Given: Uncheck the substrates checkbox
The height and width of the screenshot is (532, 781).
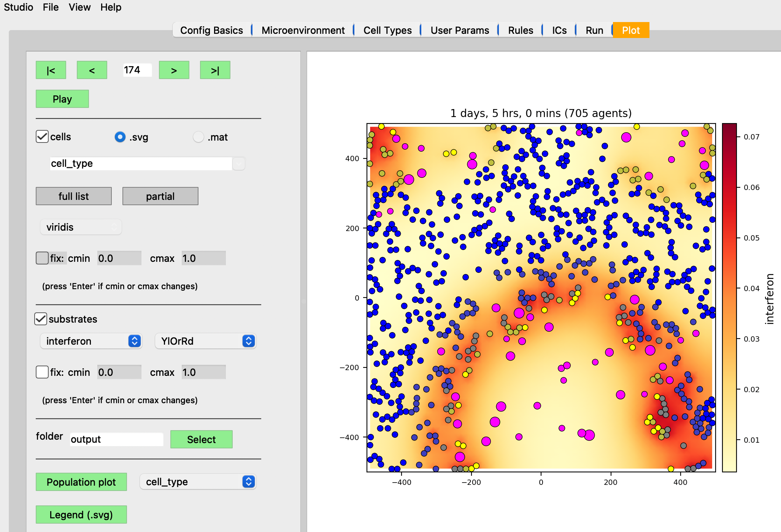Looking at the screenshot, I should [41, 319].
